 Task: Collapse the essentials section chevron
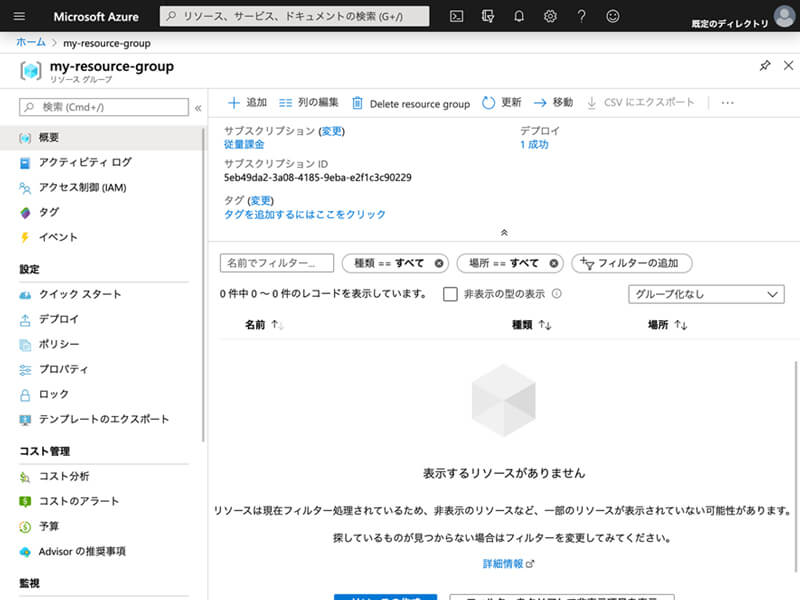pos(504,233)
